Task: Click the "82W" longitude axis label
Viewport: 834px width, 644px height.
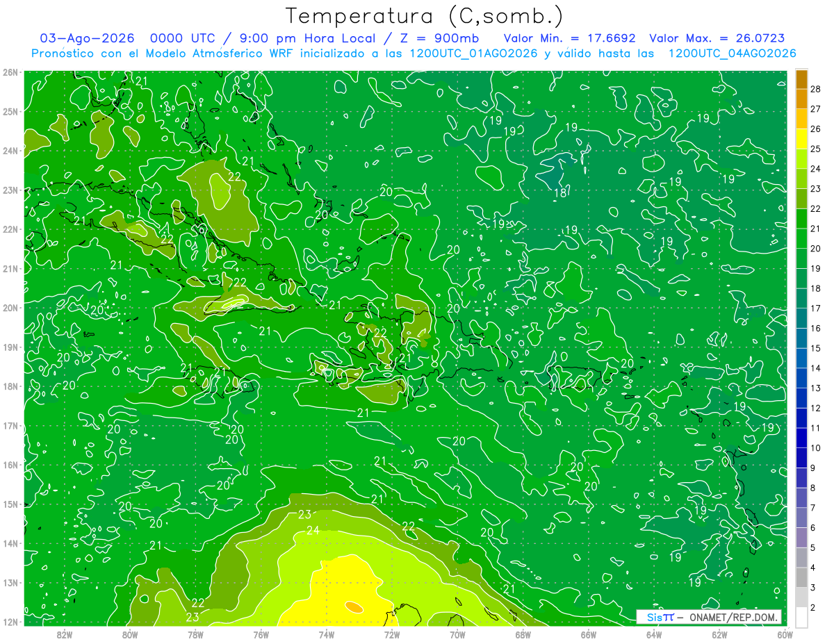Action: point(65,634)
